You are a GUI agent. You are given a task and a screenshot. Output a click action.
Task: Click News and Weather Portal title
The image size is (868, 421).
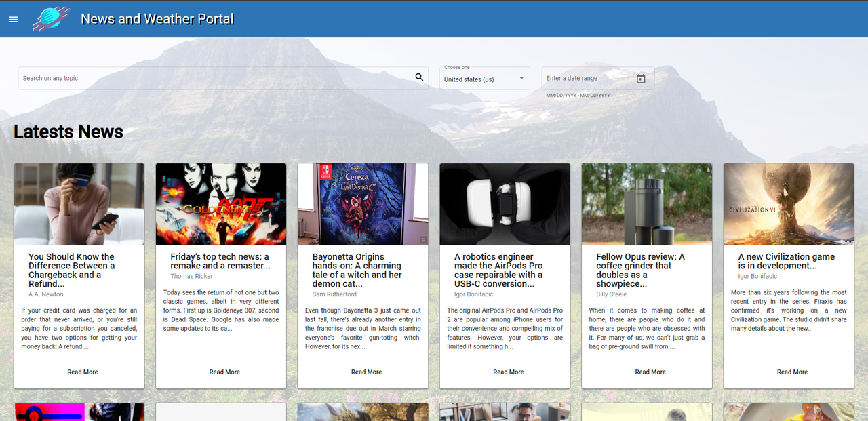(157, 19)
